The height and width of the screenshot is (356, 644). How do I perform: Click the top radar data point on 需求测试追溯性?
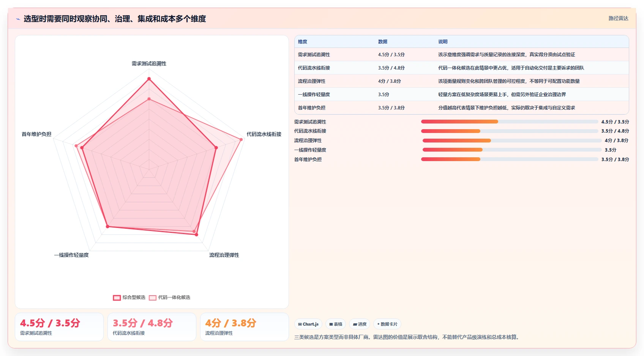pyautogui.click(x=149, y=79)
